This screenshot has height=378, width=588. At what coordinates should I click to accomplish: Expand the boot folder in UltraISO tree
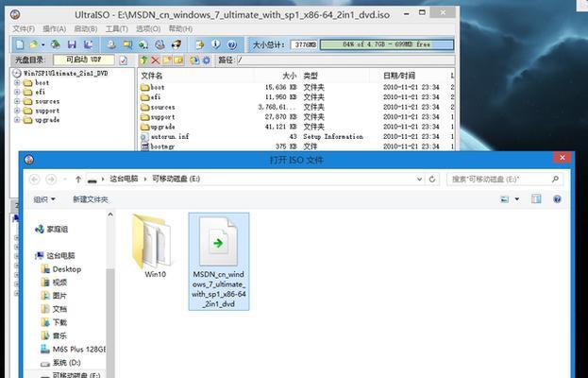coord(17,82)
